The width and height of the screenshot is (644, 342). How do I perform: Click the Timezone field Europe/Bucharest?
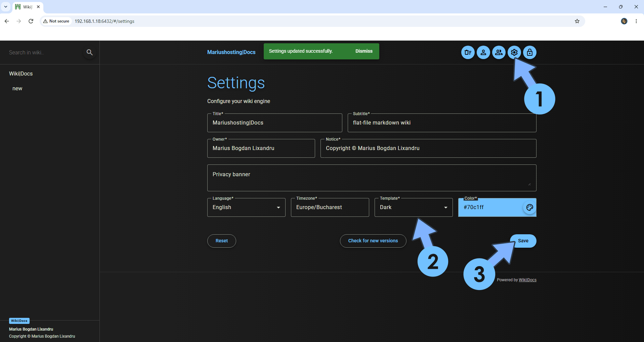coord(330,207)
